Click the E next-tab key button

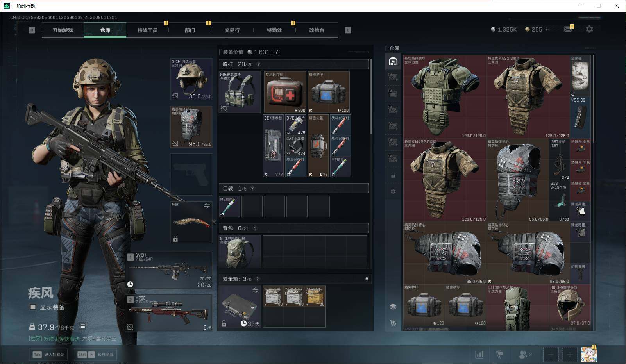click(x=348, y=30)
